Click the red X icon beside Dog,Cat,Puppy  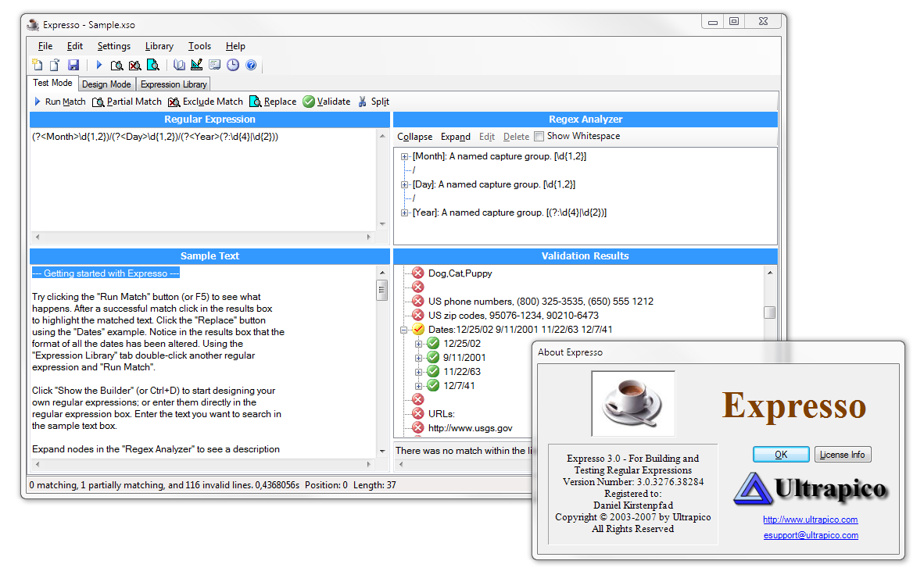417,273
